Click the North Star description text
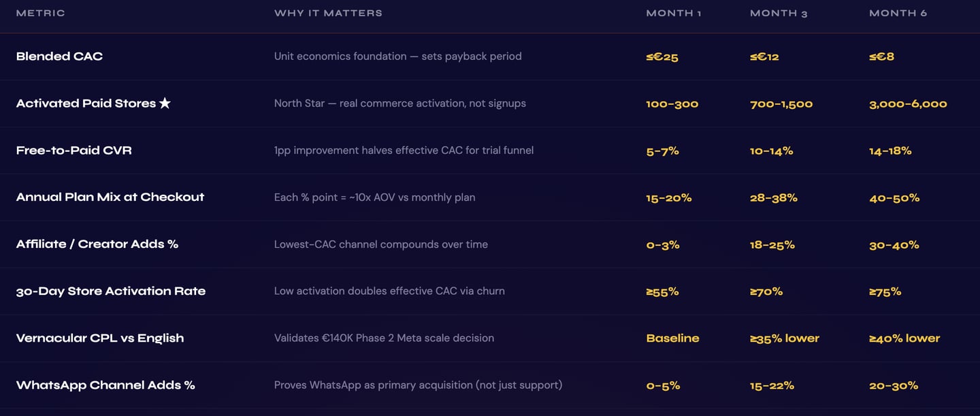 pyautogui.click(x=399, y=103)
